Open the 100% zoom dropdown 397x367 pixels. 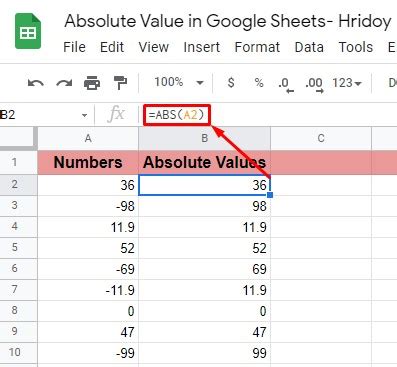[x=179, y=82]
